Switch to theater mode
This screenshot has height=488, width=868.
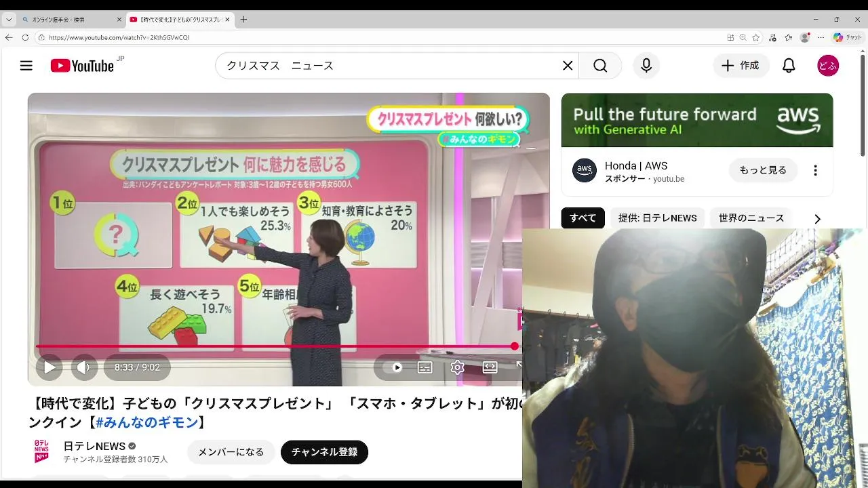(x=490, y=367)
